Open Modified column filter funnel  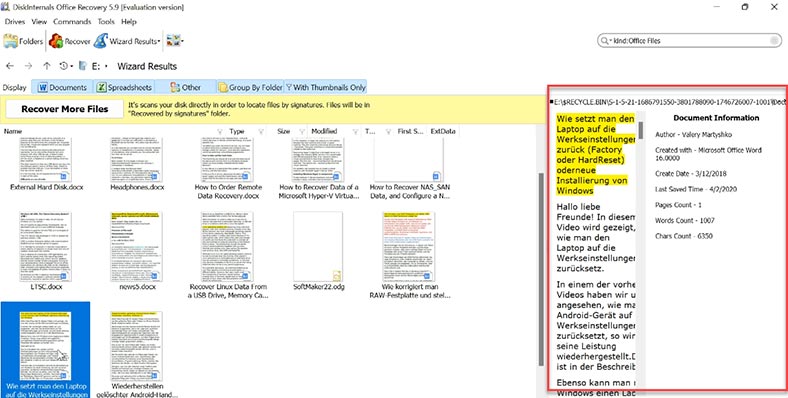tap(356, 132)
